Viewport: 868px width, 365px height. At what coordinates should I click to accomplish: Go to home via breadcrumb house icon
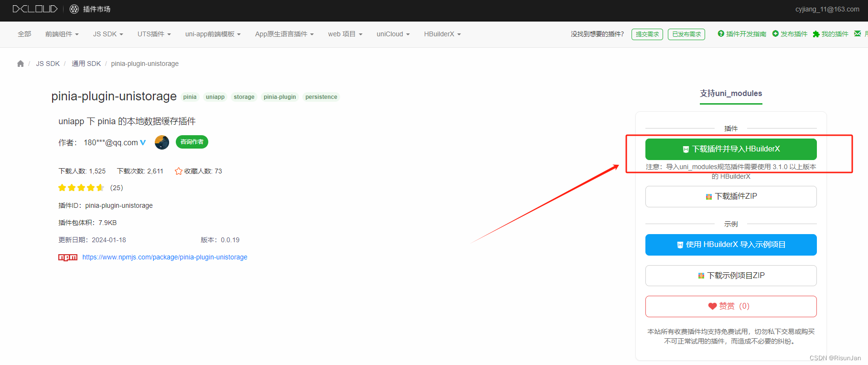(x=20, y=64)
